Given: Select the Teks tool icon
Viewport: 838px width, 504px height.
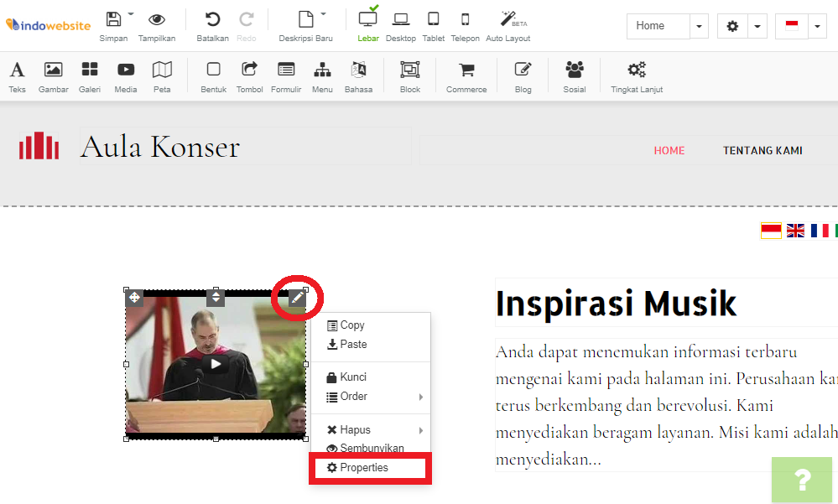Looking at the screenshot, I should 17,70.
